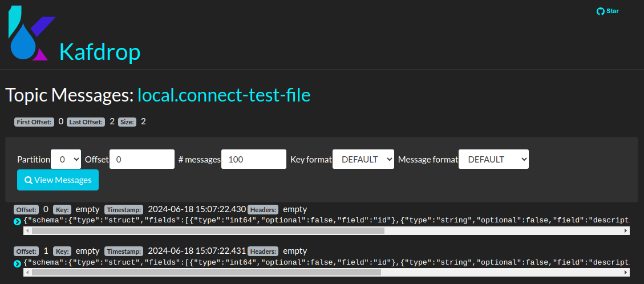Click timestamp 2024-06-18 15:07:22.430
The height and width of the screenshot is (284, 644).
(x=197, y=209)
